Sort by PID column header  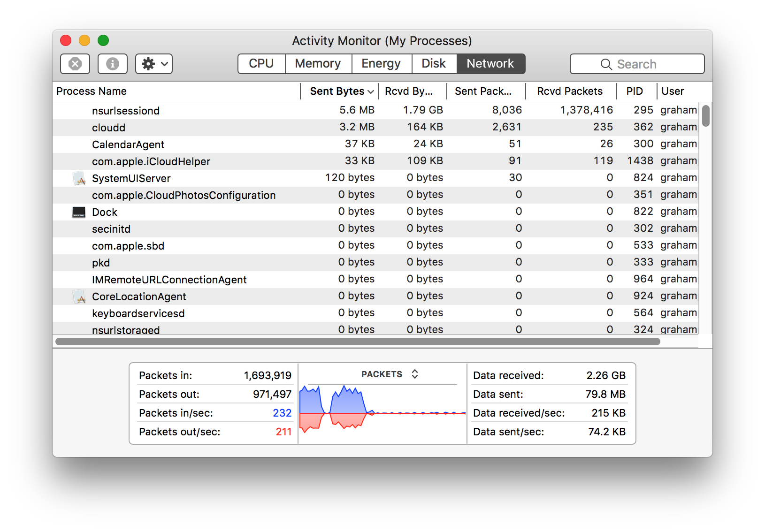[637, 91]
